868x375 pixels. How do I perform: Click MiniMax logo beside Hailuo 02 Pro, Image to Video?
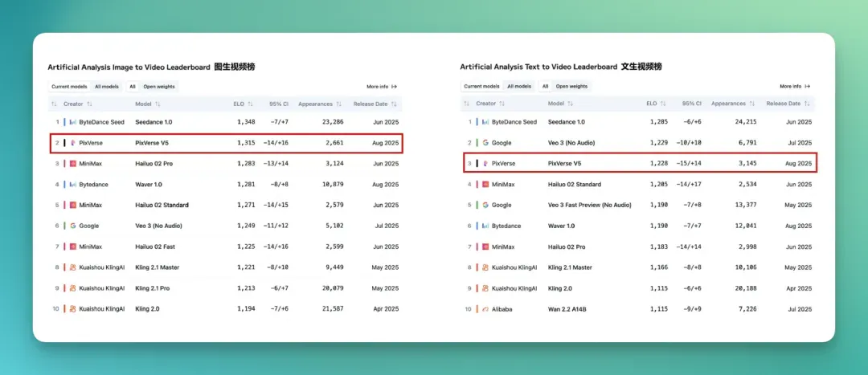tap(72, 164)
